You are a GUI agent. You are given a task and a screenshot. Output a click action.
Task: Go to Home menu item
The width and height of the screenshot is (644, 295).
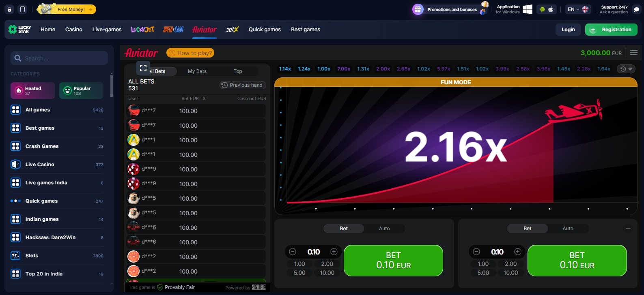[48, 29]
